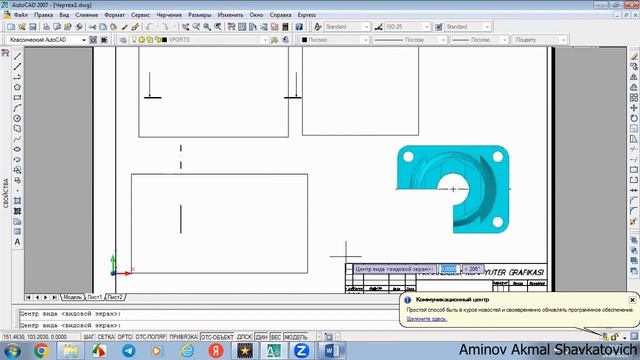Open the VPORTS layer dropdown

pos(265,40)
